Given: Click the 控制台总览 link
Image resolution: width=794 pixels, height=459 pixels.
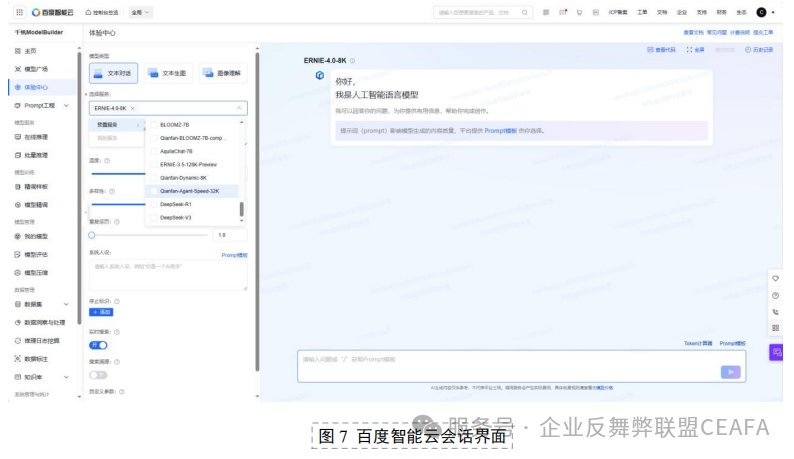Looking at the screenshot, I should coord(102,12).
